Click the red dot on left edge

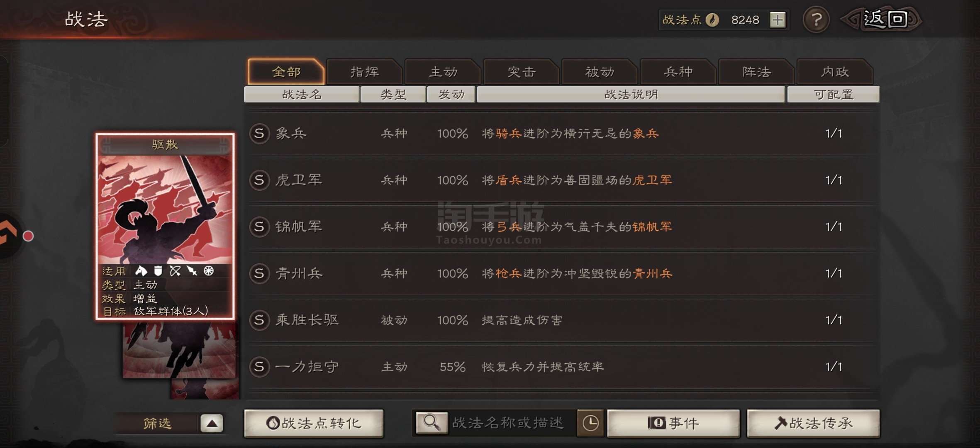tap(28, 236)
